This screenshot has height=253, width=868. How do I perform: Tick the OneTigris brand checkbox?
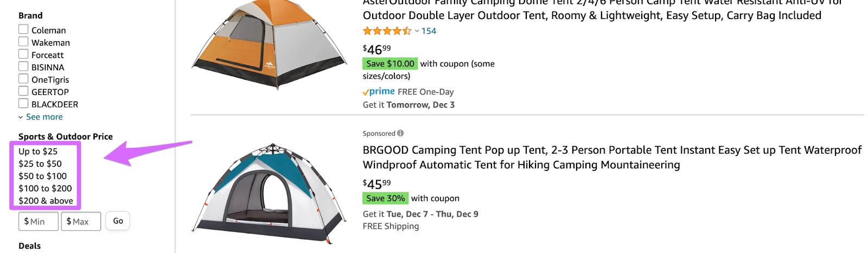click(23, 79)
